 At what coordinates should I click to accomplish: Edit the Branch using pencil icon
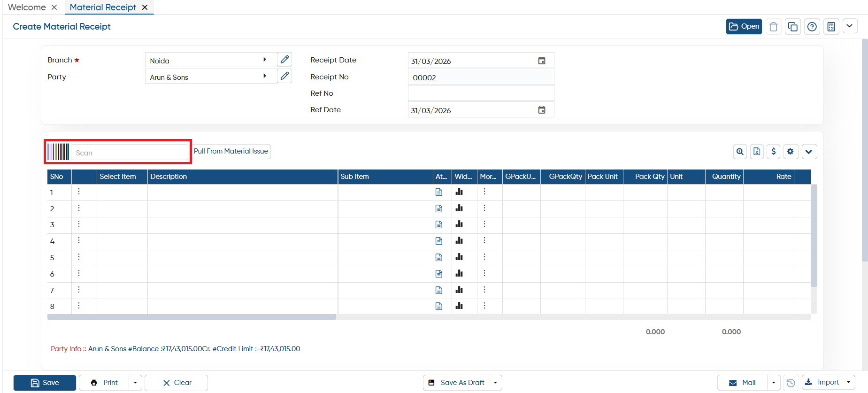coord(284,60)
